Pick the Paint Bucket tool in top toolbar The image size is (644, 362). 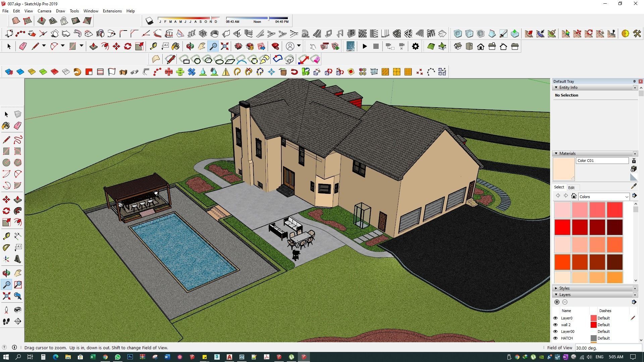175,46
